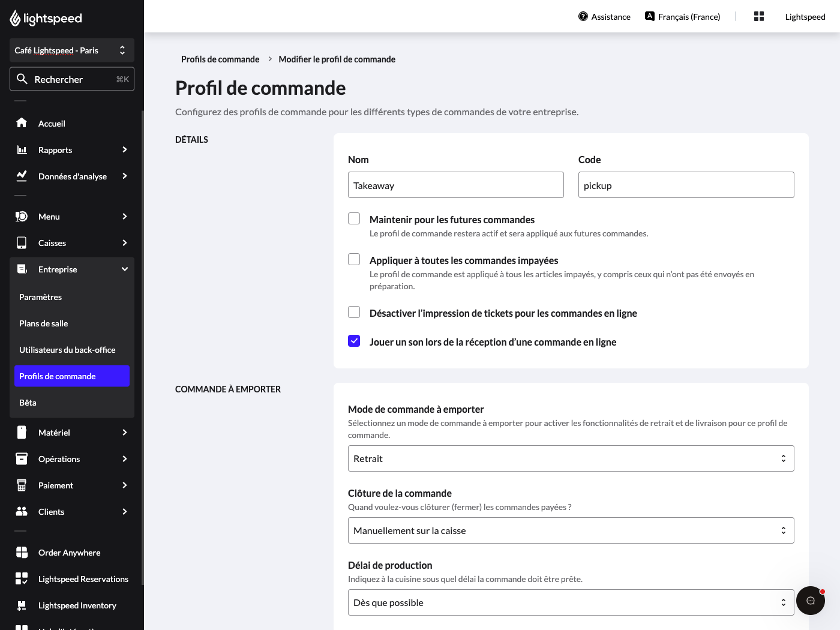The width and height of the screenshot is (840, 630).
Task: Expand the Caisses chevron
Action: 125,242
